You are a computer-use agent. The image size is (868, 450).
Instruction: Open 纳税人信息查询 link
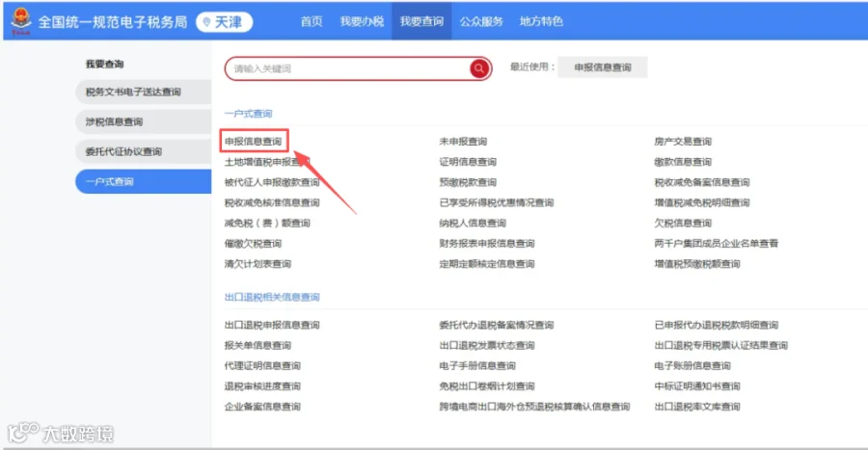click(x=473, y=224)
